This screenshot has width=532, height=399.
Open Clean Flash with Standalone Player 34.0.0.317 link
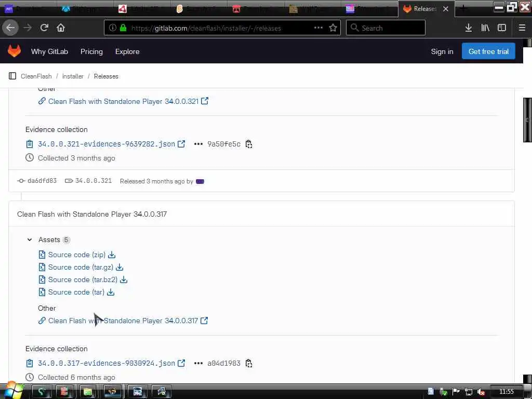click(x=123, y=321)
